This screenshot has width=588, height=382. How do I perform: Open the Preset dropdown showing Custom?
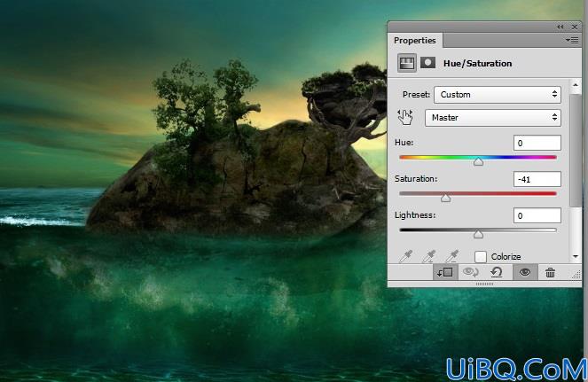click(498, 95)
